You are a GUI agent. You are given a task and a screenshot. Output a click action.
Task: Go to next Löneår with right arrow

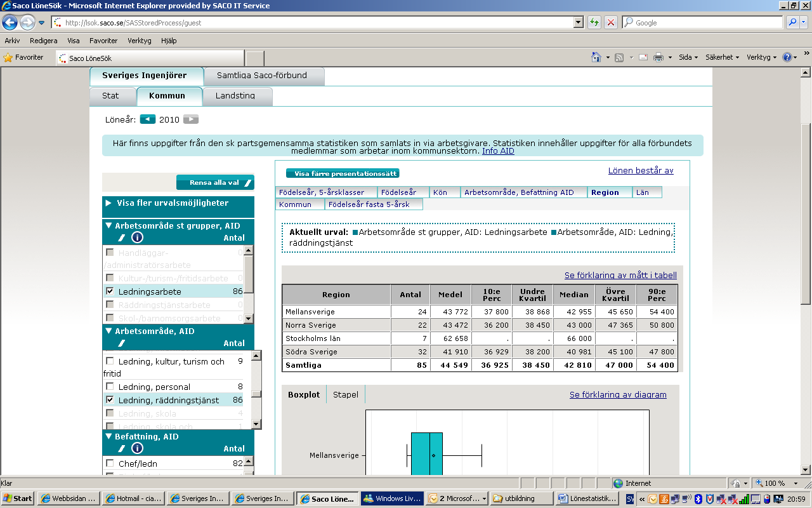191,119
